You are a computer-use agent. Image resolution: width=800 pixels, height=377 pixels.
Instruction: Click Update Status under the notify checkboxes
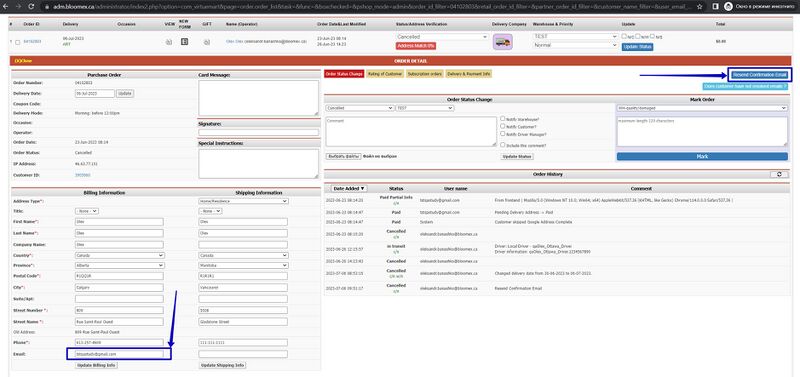[517, 157]
